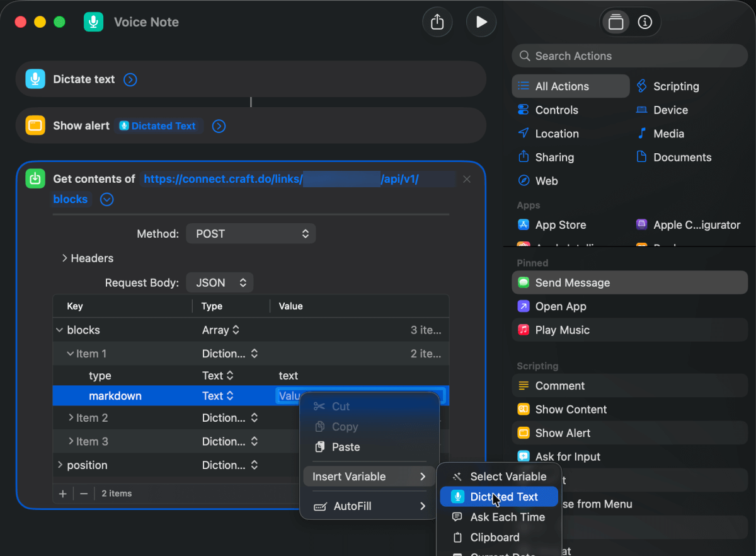Click the Search Actions field
The image size is (756, 556).
[x=629, y=55]
